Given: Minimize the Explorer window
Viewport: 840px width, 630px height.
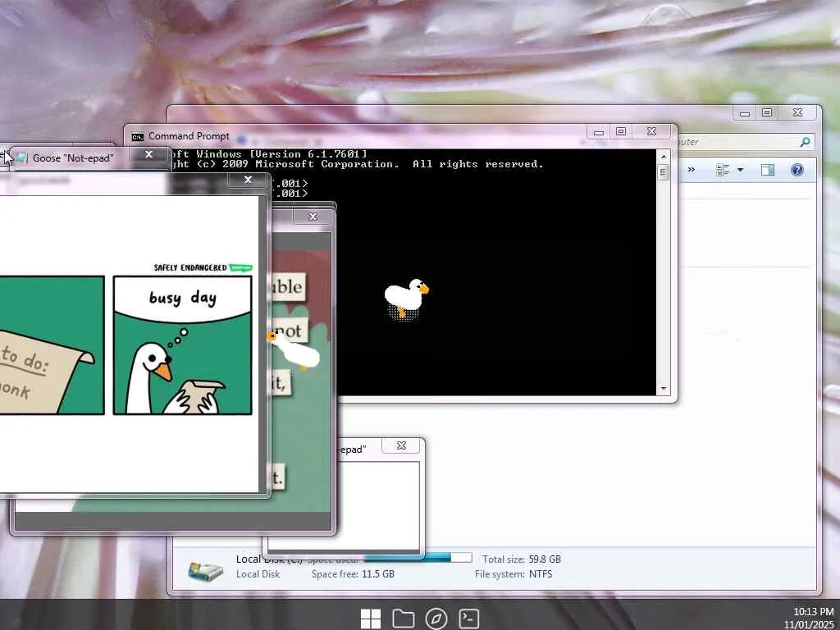Looking at the screenshot, I should tap(745, 113).
